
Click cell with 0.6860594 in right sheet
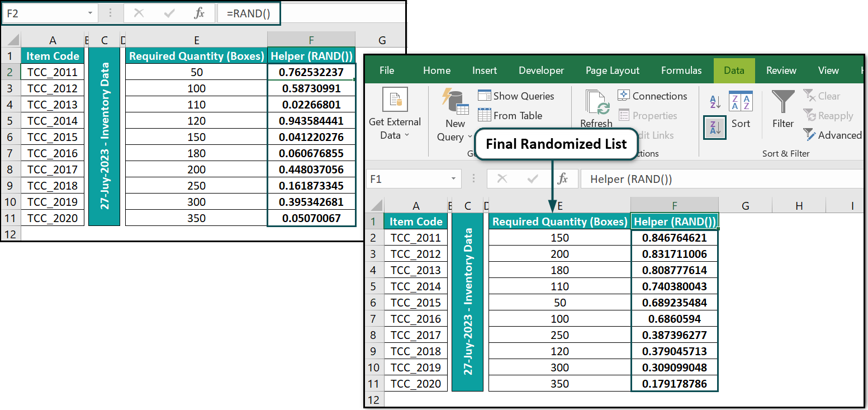pos(675,319)
